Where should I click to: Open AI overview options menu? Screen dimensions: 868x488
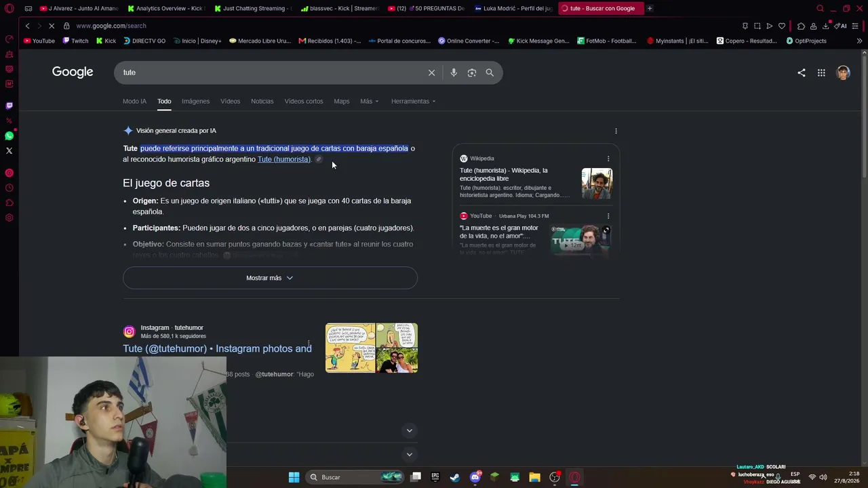click(x=616, y=131)
